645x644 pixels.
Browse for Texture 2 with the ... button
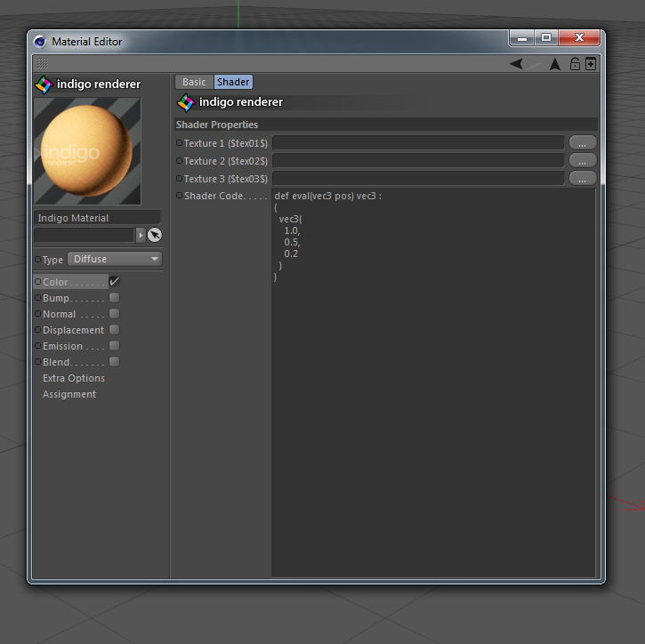coord(583,160)
